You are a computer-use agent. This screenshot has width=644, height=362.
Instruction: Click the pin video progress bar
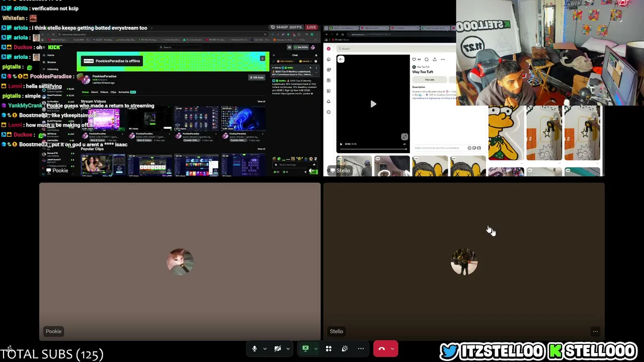[x=373, y=149]
